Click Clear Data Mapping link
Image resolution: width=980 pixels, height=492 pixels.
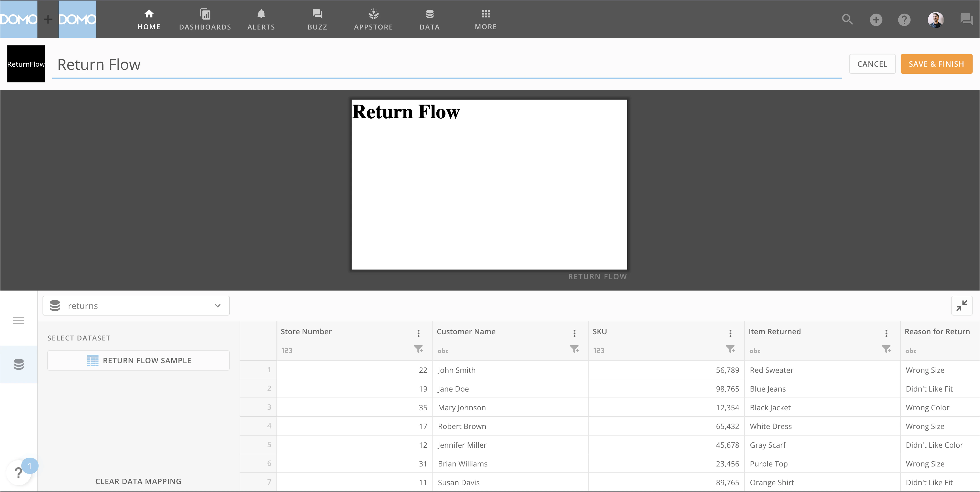(x=138, y=481)
